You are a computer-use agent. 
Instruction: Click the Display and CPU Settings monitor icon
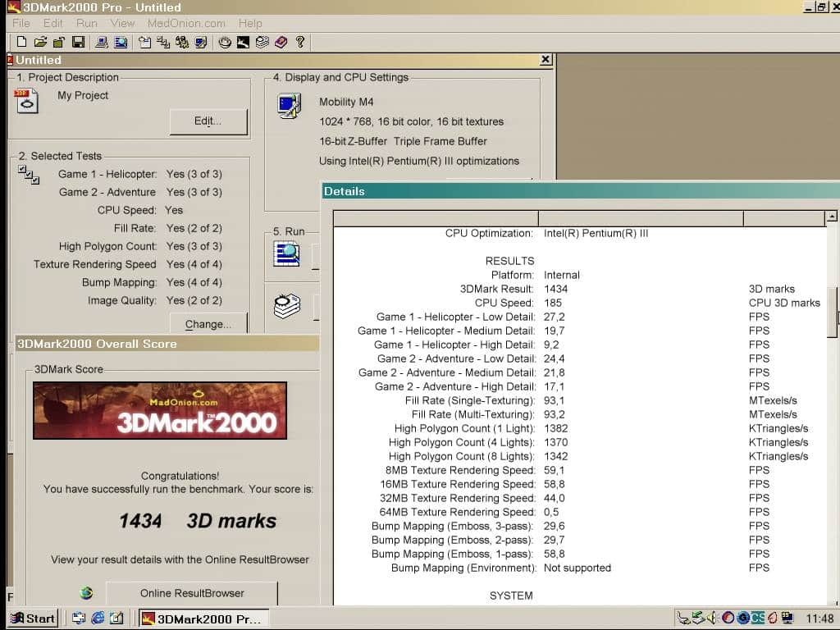(x=290, y=106)
